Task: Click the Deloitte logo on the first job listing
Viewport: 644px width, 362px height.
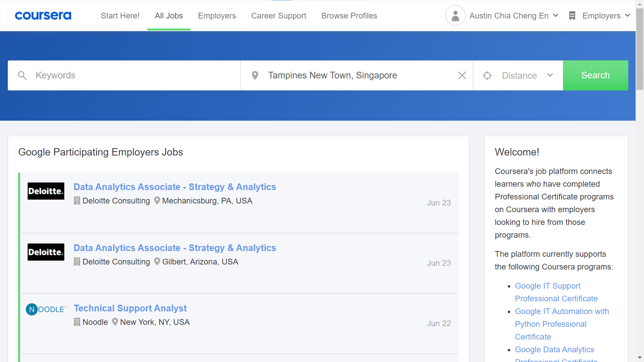Action: point(46,191)
